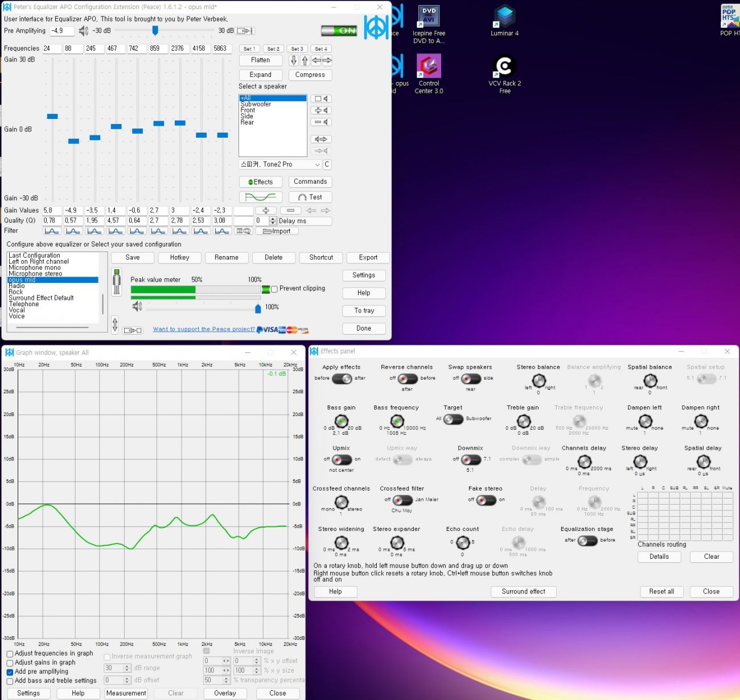This screenshot has height=700, width=740.
Task: Open Control Center 3.0 desktop icon
Action: point(429,74)
